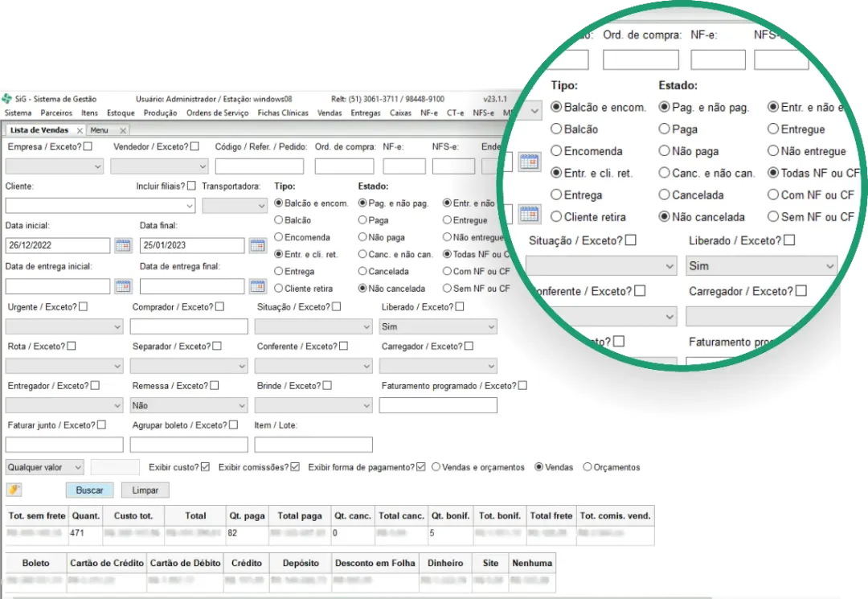The width and height of the screenshot is (868, 599).
Task: Click the yellow tag icon beside Buscar
Action: pyautogui.click(x=14, y=490)
